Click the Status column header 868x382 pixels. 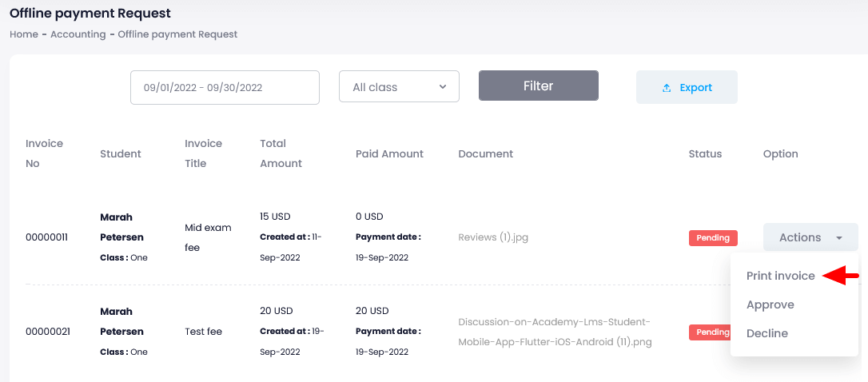coord(705,153)
